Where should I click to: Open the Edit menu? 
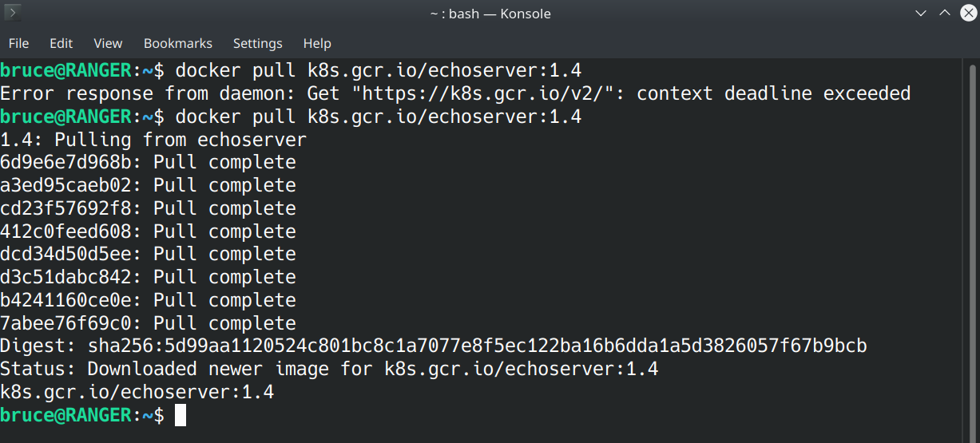61,43
